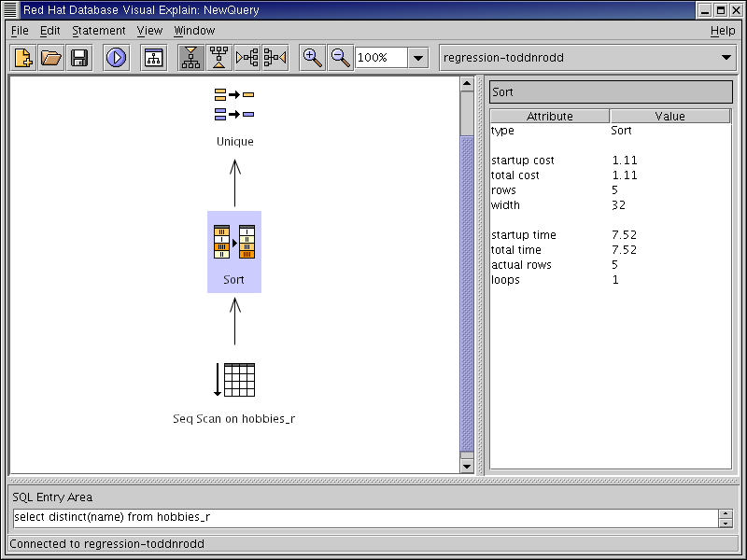Open the window system menu icon
This screenshot has height=560, width=747.
click(10, 9)
